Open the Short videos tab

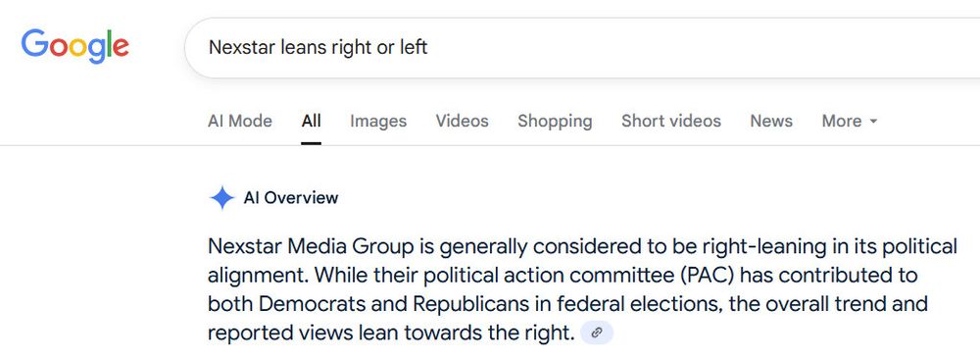[x=671, y=121]
